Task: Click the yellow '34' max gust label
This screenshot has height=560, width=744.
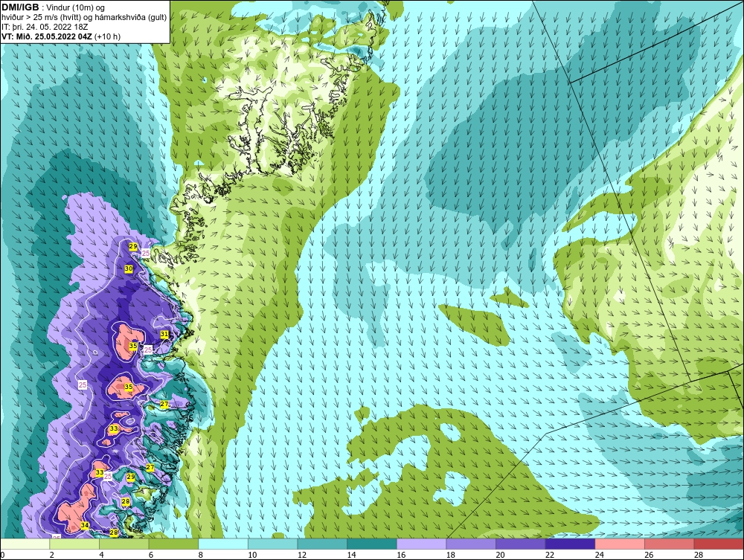Action: coord(85,525)
